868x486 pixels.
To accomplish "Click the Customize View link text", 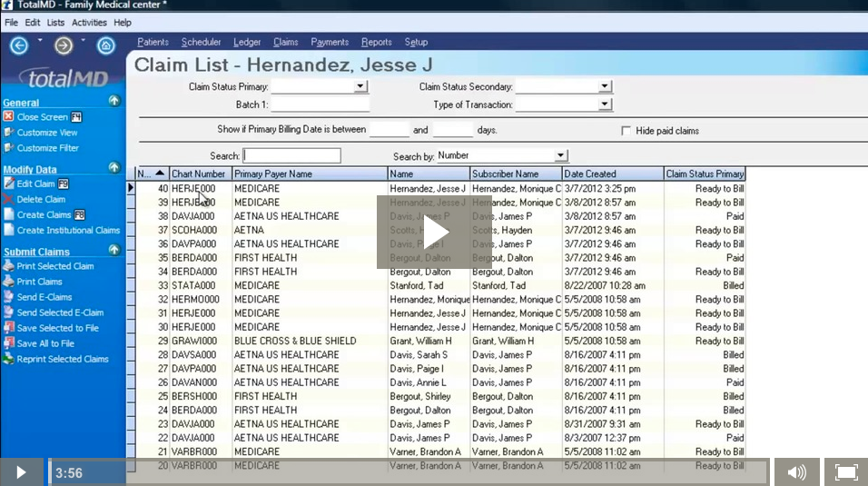I will coord(47,133).
